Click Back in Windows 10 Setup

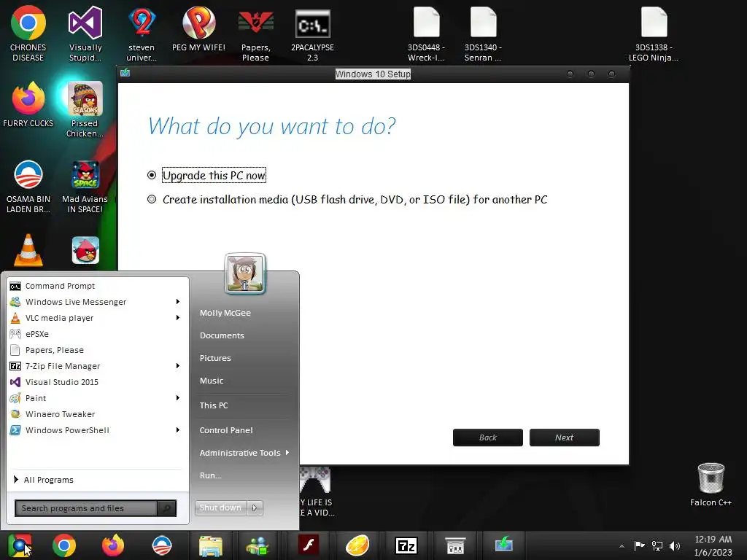488,437
